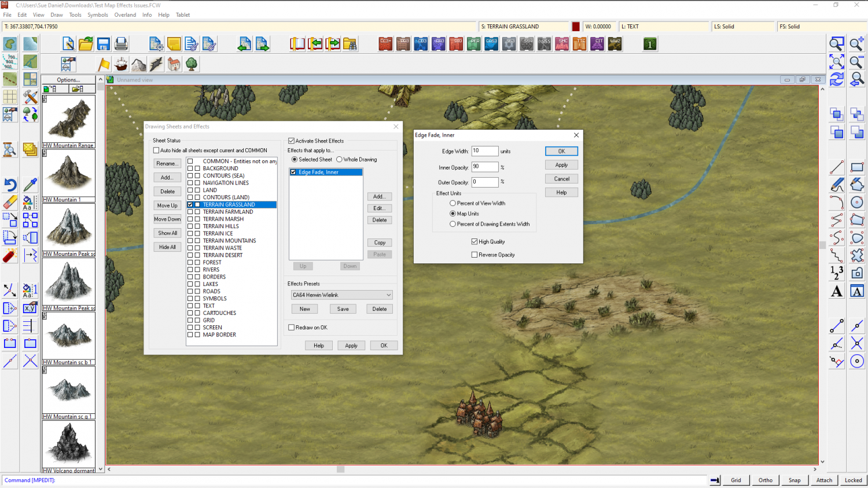Click the Edge Width input field
868x488 pixels.
(x=485, y=151)
